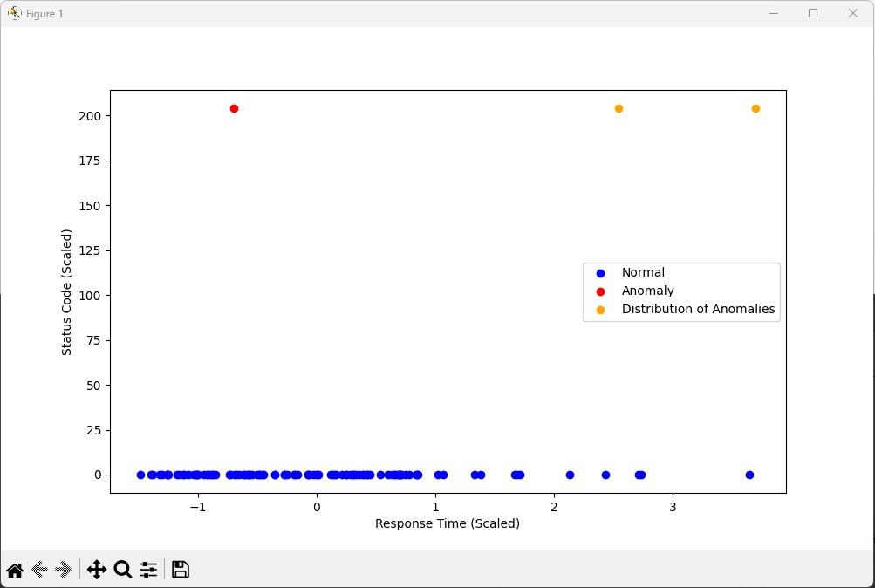Click y-axis tick label 150
Viewport: 875px width, 588px height.
90,206
